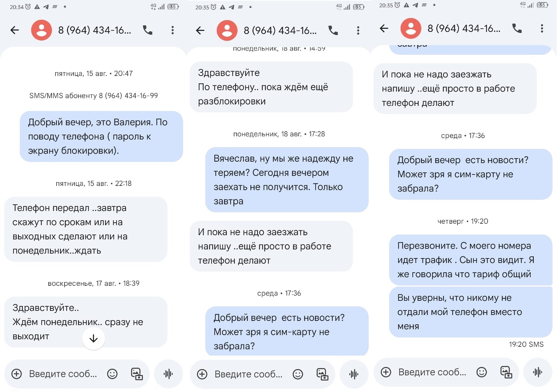Tap back arrow in rightmost chat screen

384,28
